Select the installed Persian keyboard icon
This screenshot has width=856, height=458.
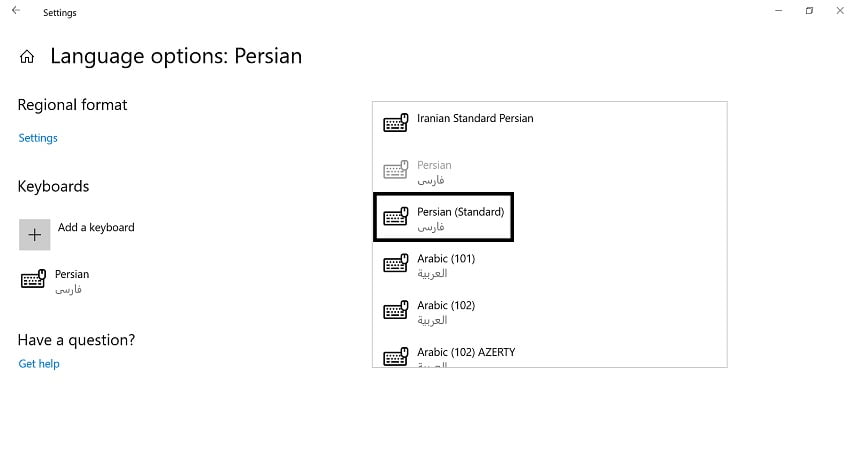click(33, 279)
